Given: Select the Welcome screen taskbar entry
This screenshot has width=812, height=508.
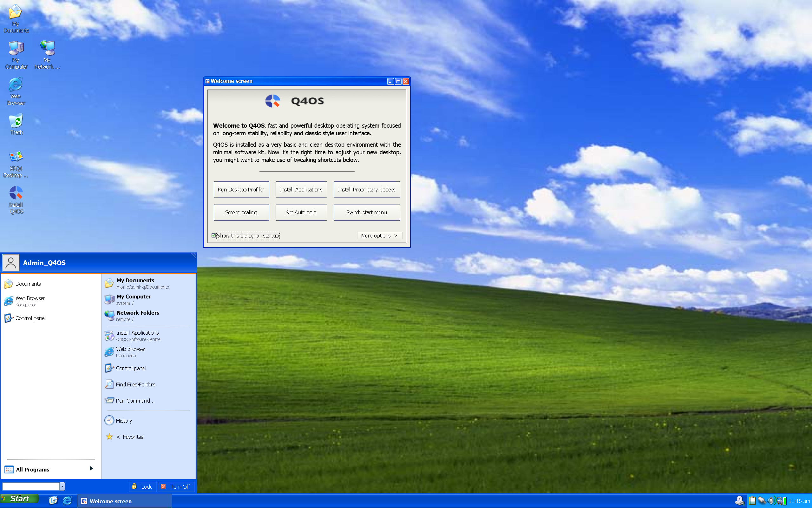Looking at the screenshot, I should [124, 501].
